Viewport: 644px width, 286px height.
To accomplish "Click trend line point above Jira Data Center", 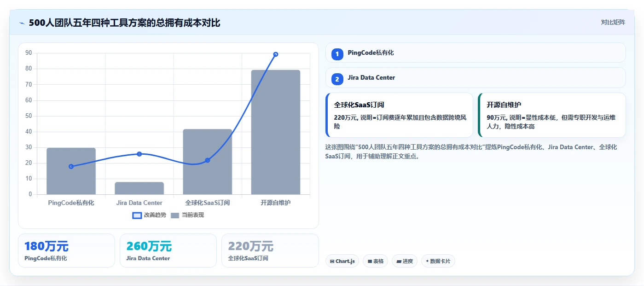I will point(139,154).
